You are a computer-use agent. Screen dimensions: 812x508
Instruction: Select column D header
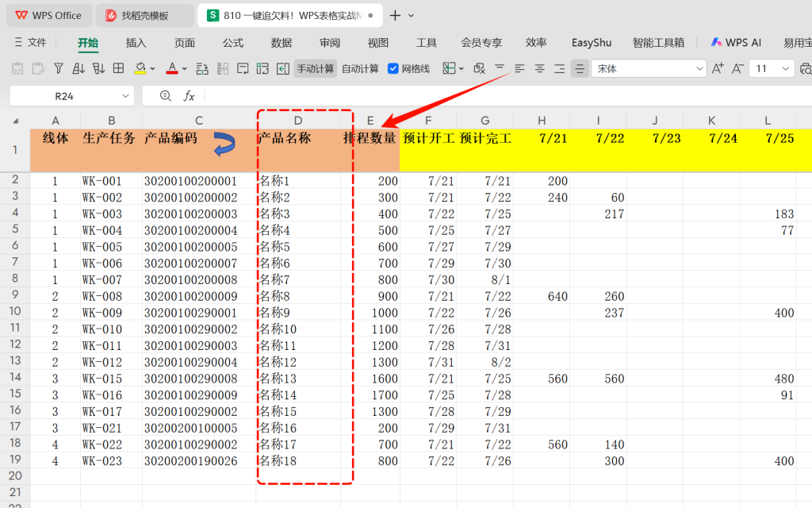coord(298,121)
